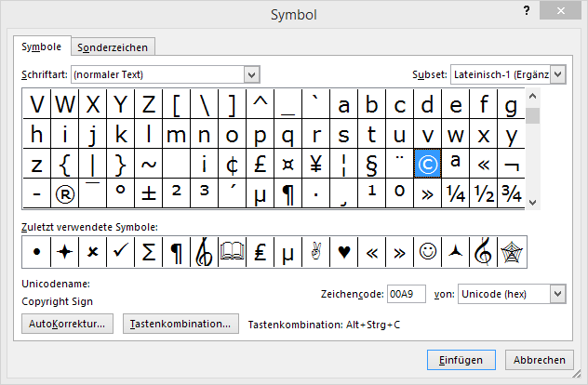The height and width of the screenshot is (385, 588).
Task: Switch to the Sonderzeichen tab
Action: tap(112, 47)
